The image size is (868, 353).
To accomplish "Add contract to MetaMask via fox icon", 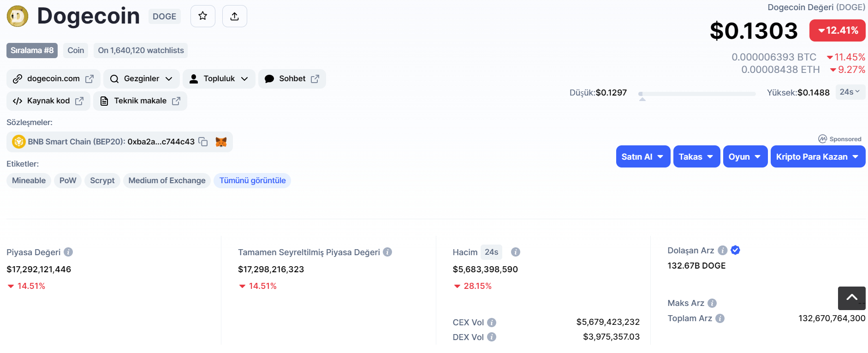I will coord(221,142).
